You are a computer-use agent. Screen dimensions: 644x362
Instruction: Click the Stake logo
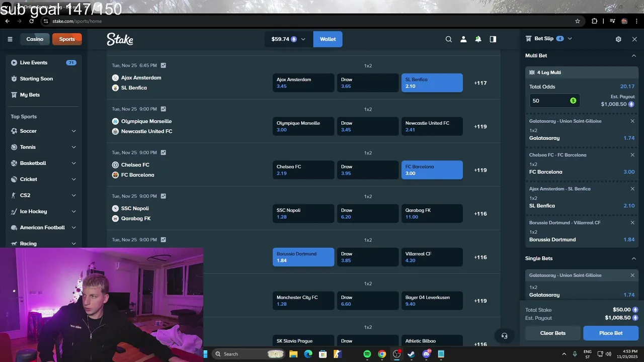tap(120, 39)
